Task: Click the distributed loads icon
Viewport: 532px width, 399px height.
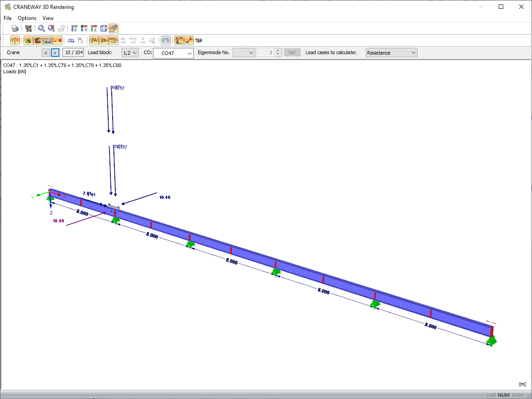Action: [x=71, y=40]
